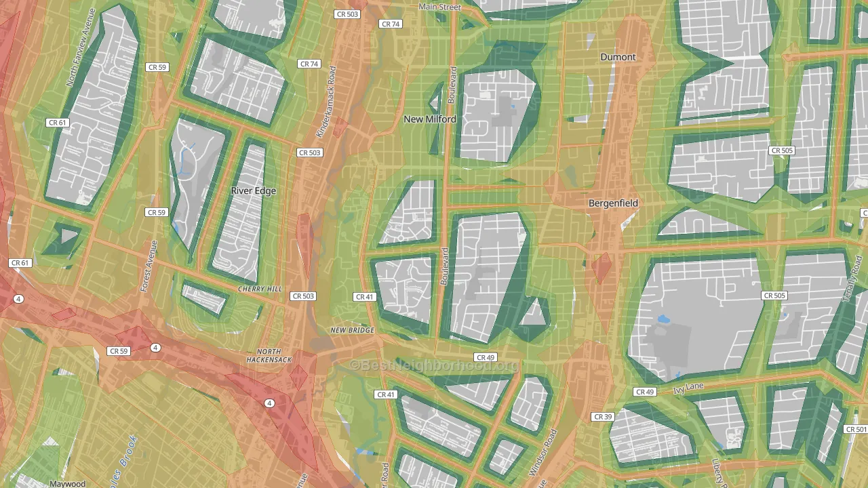868x488 pixels.
Task: Select the CR 49 shield beside Ivy Lane
Action: coord(645,392)
